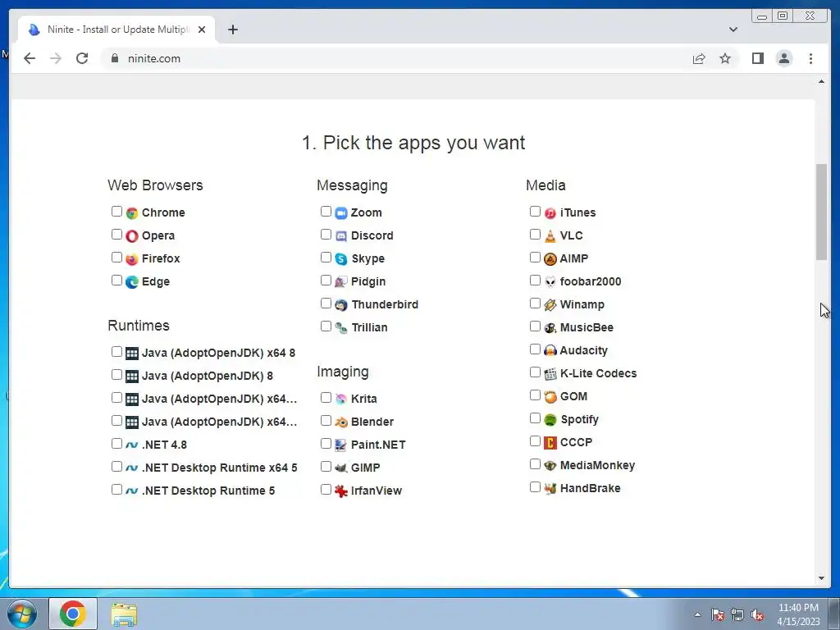The image size is (840, 630).
Task: Click the GOM label
Action: pyautogui.click(x=573, y=396)
